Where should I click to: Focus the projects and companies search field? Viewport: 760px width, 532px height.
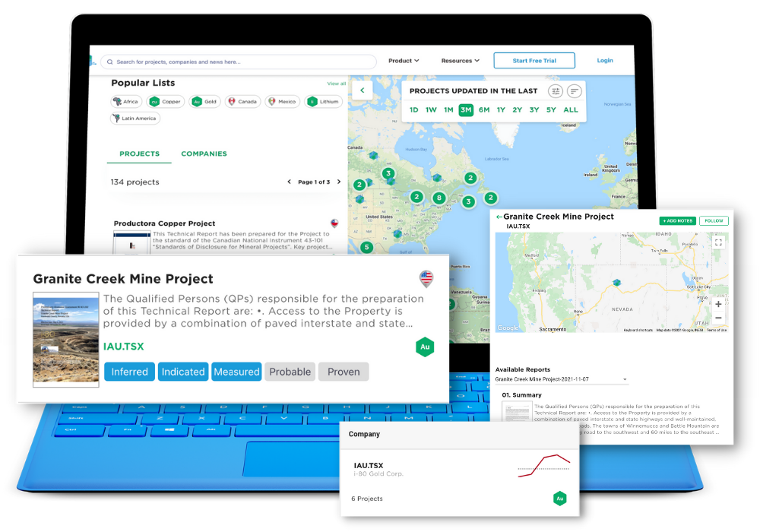239,62
